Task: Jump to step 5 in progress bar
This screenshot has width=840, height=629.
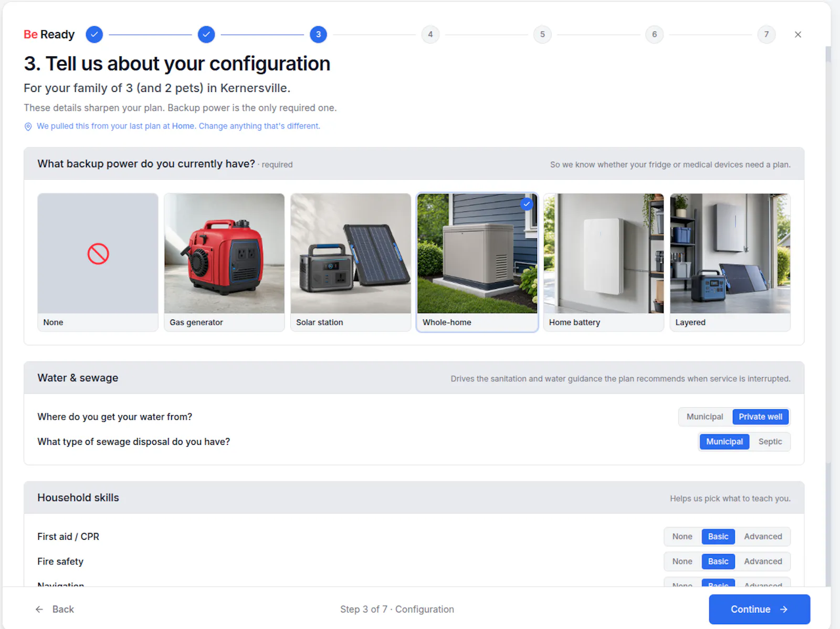Action: (x=542, y=35)
